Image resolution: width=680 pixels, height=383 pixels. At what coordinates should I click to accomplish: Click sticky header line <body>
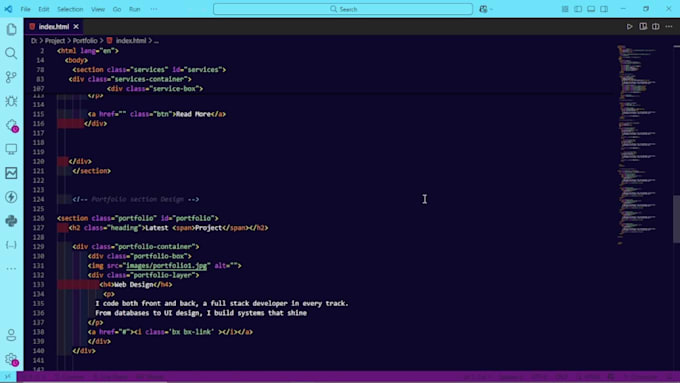(x=76, y=60)
